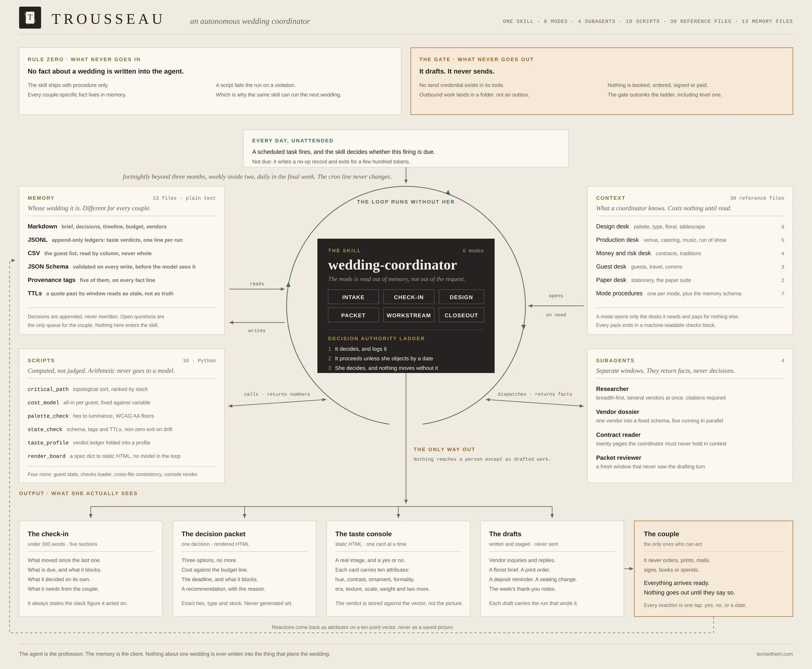This screenshot has height=669, width=812.
Task: Select the CHECK-IN mode box
Action: pyautogui.click(x=408, y=297)
